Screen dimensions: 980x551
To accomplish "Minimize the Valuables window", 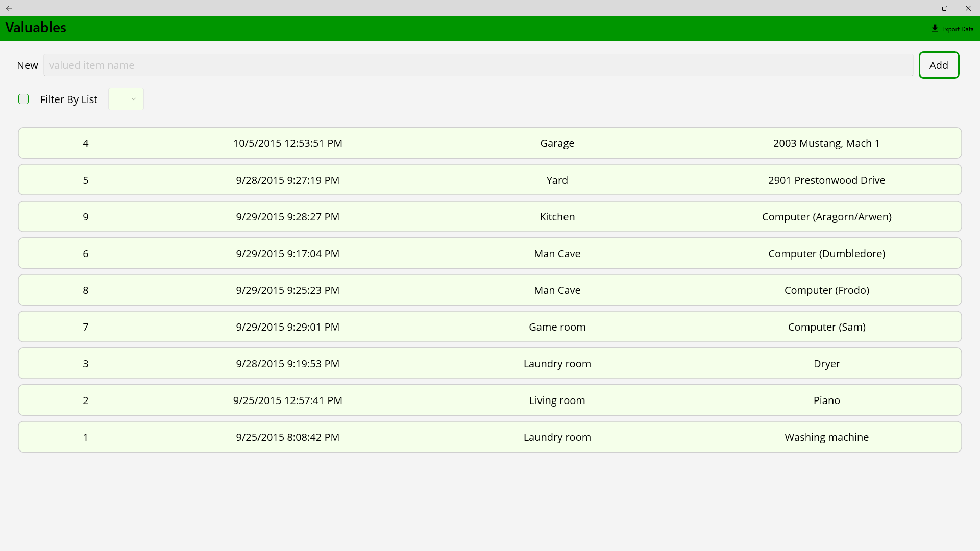I will coord(921,8).
